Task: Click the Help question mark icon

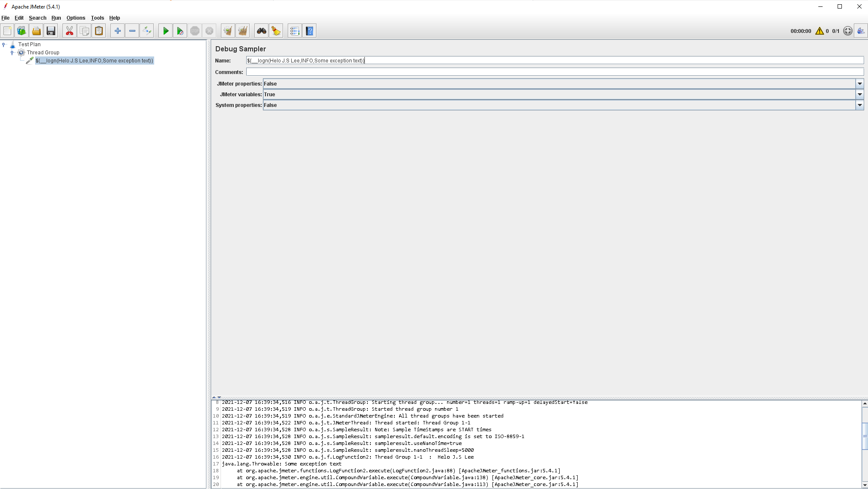Action: point(310,31)
